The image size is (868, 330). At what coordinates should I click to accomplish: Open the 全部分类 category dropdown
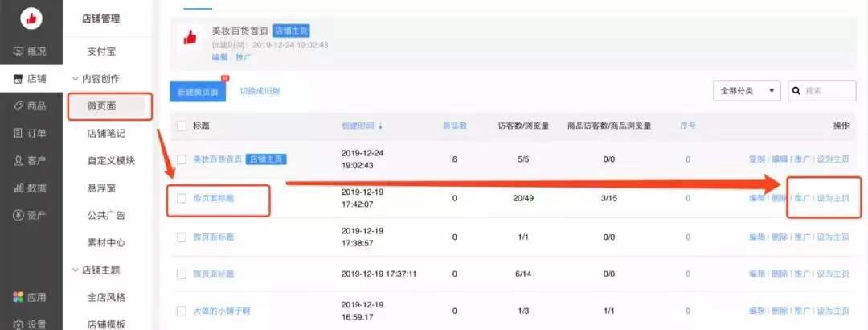coord(747,91)
